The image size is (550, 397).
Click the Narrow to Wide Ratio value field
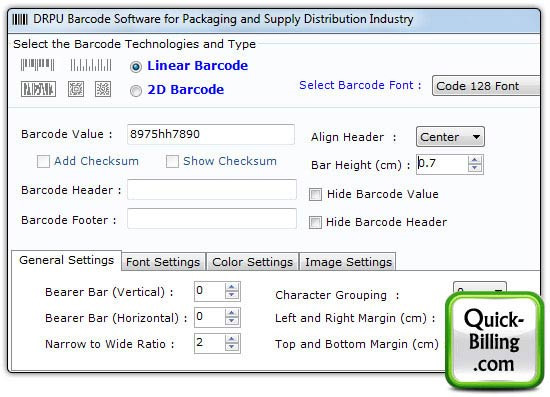tap(210, 343)
